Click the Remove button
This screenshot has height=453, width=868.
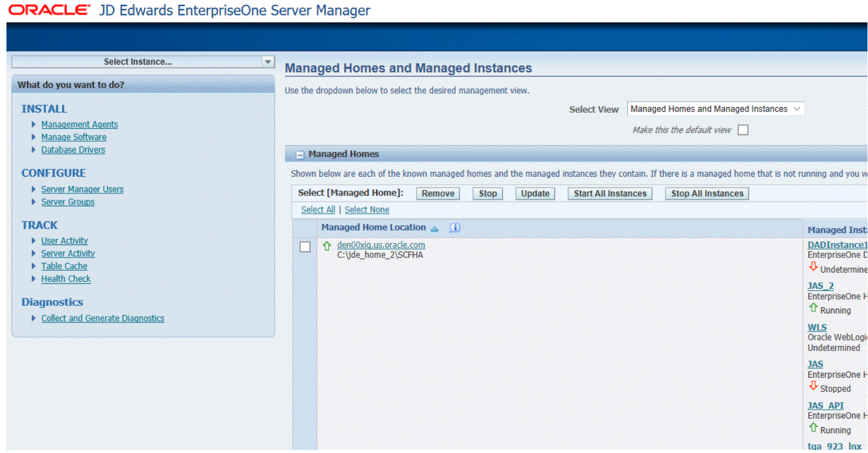(x=438, y=193)
